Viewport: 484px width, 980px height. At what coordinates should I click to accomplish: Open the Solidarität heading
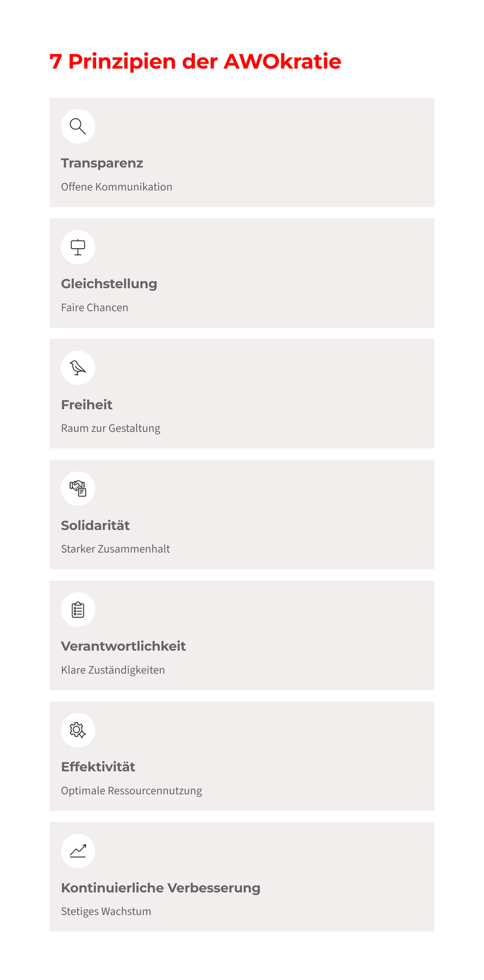coord(96,525)
